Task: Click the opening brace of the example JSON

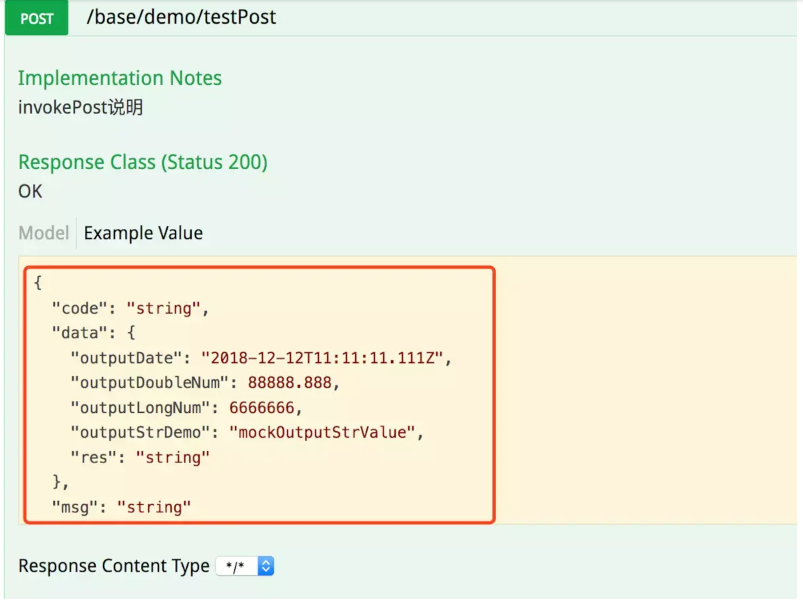Action: 38,283
